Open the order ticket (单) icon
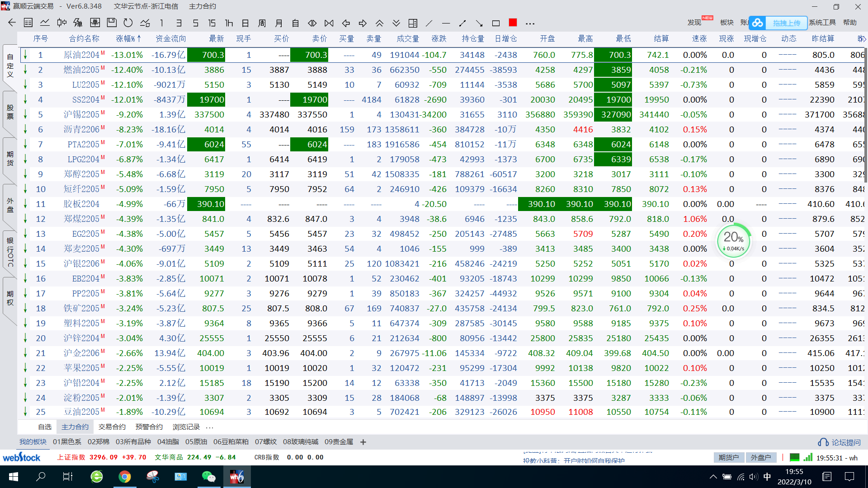Image resolution: width=868 pixels, height=488 pixels. click(x=95, y=23)
